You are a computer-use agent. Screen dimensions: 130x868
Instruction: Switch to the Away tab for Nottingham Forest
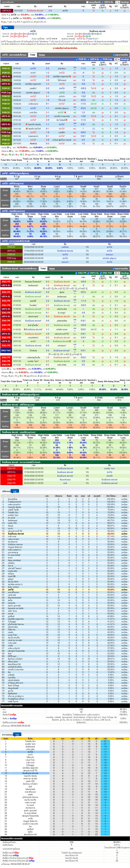pyautogui.click(x=52, y=269)
